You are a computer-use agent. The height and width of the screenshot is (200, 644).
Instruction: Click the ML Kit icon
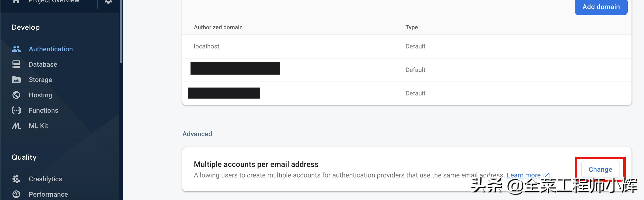[16, 126]
